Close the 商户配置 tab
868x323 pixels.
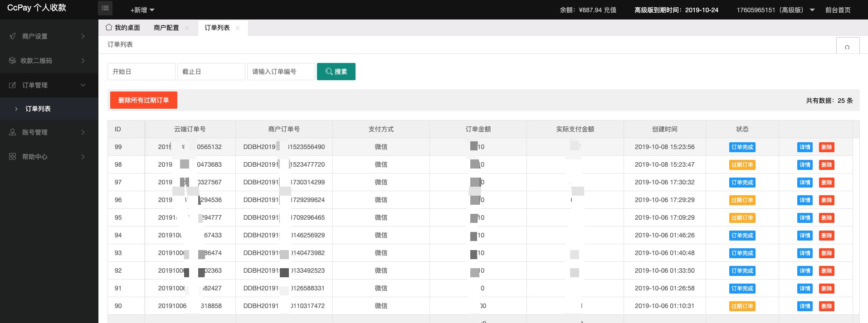(187, 28)
